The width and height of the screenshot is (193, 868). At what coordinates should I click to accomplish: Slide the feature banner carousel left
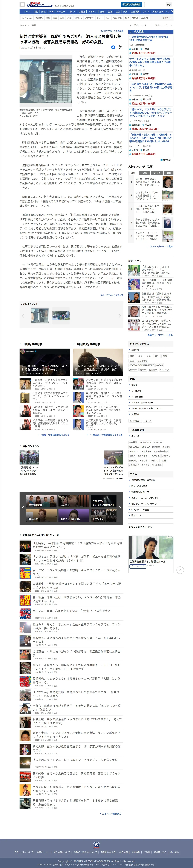[23, 508]
